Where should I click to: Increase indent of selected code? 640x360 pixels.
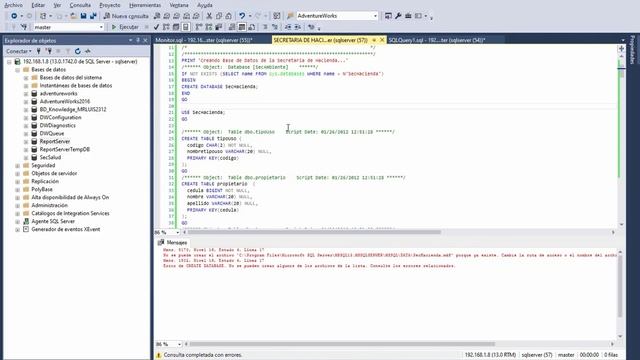point(298,27)
